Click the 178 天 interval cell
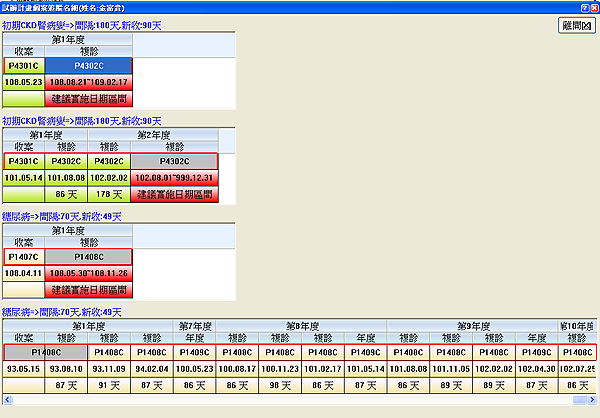Image resolution: width=600 pixels, height=418 pixels. [109, 194]
